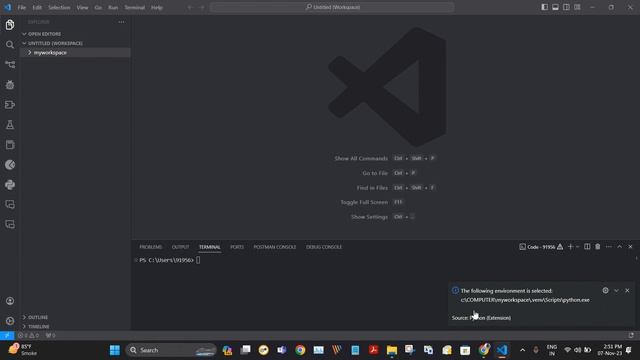Split the terminal

[587, 247]
